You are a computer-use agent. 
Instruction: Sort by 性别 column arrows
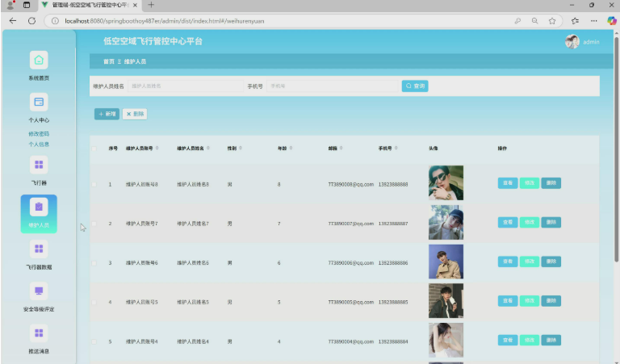coord(241,149)
